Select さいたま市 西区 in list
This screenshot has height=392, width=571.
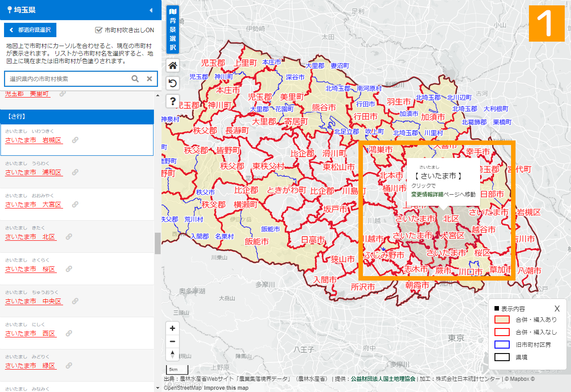tap(31, 333)
